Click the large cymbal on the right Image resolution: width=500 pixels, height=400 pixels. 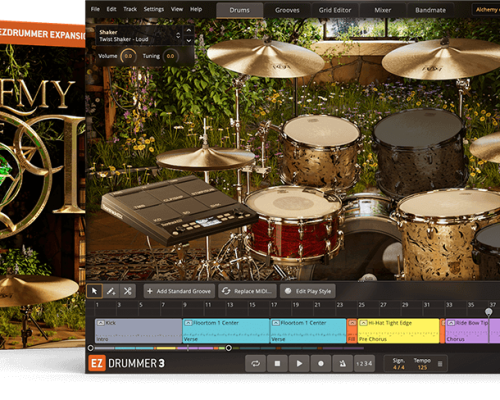(442, 58)
